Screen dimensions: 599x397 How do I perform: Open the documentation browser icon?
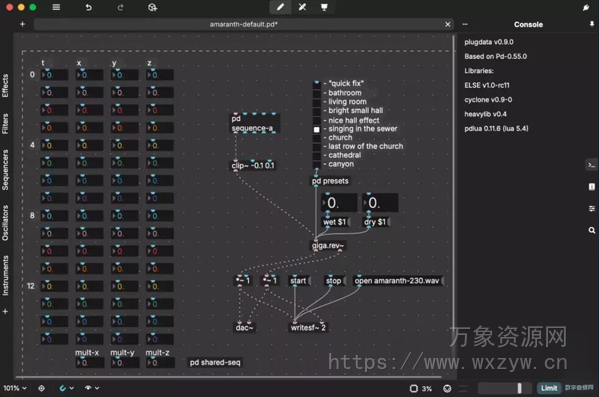pos(592,187)
